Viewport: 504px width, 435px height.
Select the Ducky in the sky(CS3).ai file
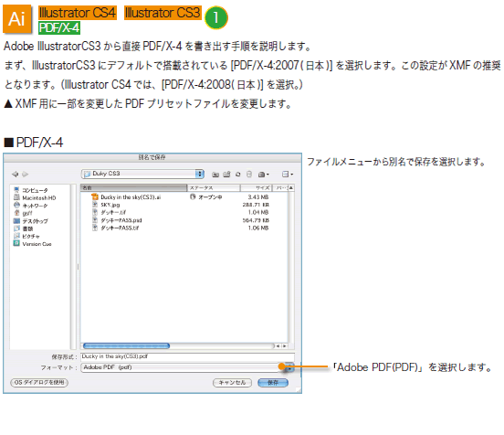pos(126,196)
